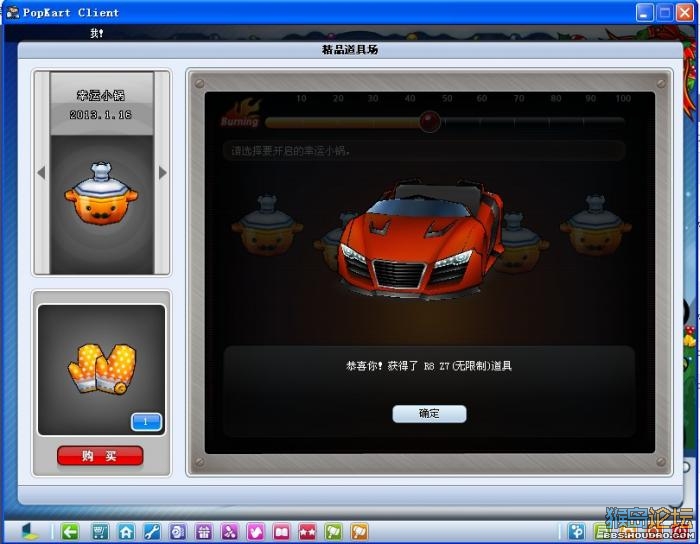The image size is (700, 544).
Task: Click the Burning gauge red knob
Action: click(x=429, y=121)
